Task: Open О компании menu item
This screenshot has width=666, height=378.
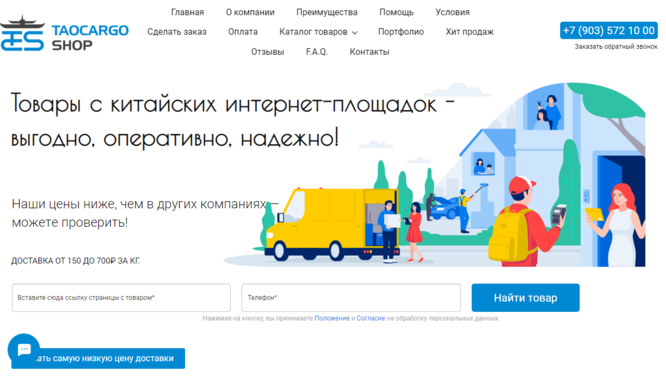Action: 250,12
